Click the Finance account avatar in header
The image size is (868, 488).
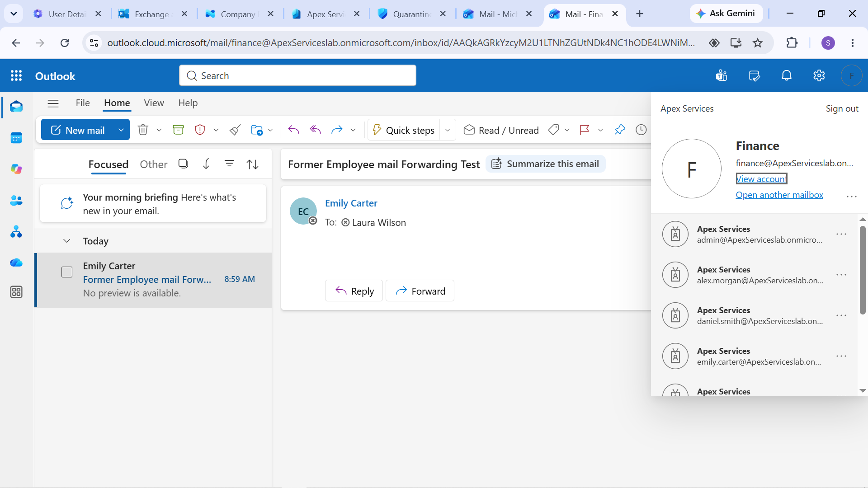tap(852, 75)
